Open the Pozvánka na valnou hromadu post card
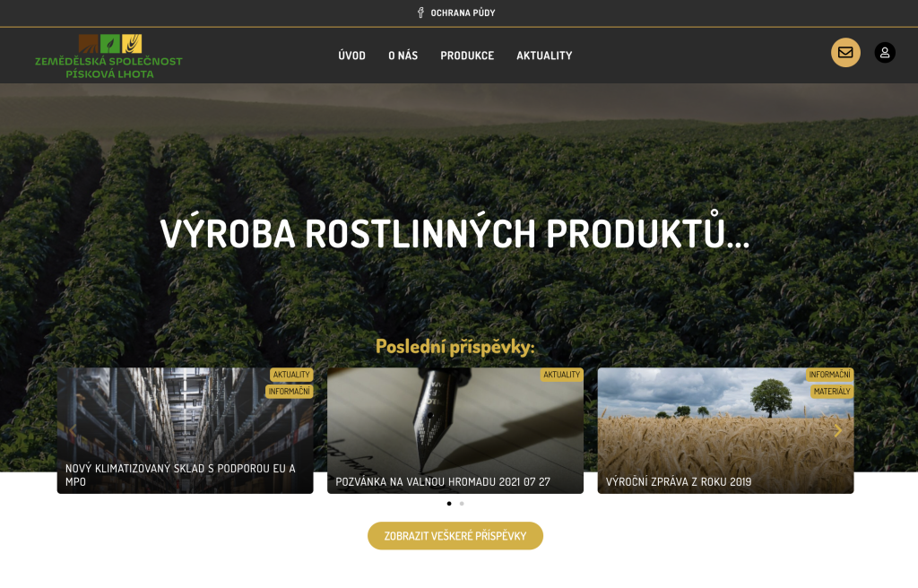918x588 pixels. tap(455, 430)
